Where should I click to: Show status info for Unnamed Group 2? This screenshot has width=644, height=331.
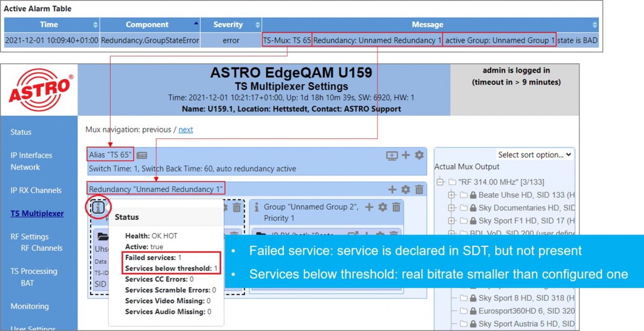(x=257, y=207)
